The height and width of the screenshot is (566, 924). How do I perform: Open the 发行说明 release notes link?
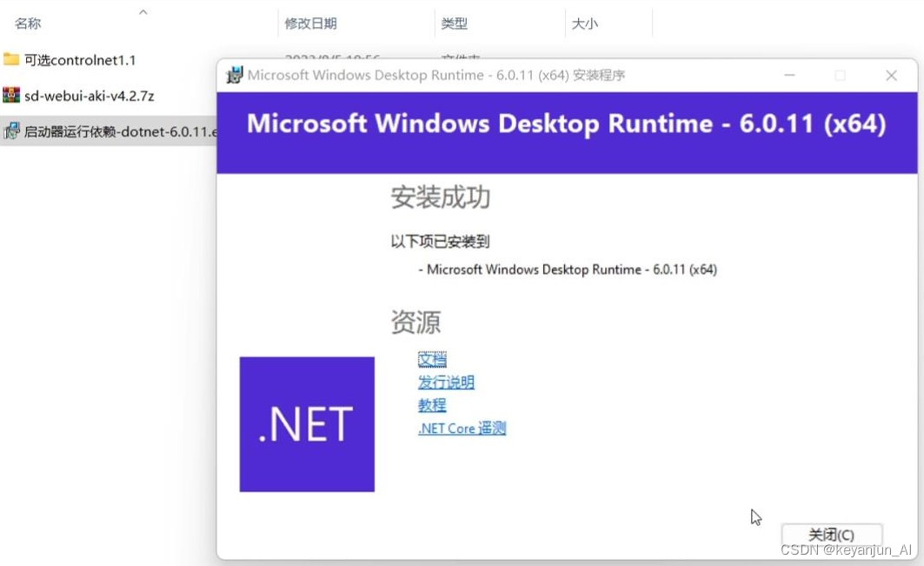[x=446, y=382]
